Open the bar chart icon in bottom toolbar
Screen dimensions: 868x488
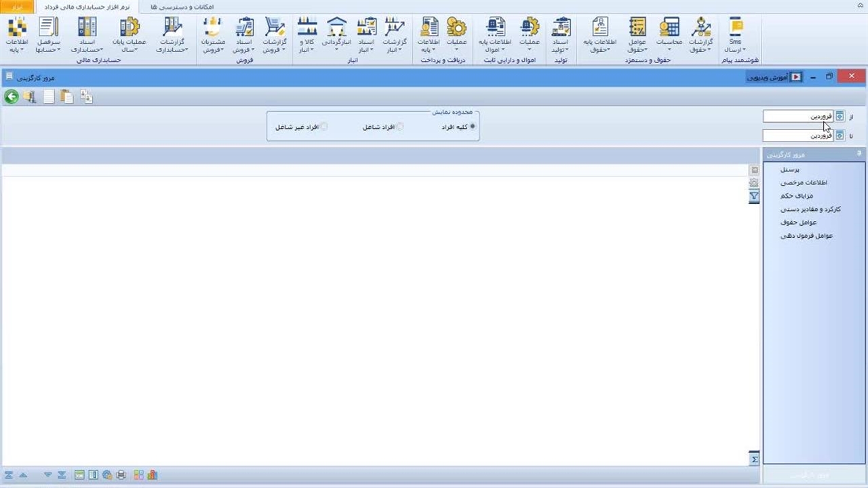(x=152, y=475)
